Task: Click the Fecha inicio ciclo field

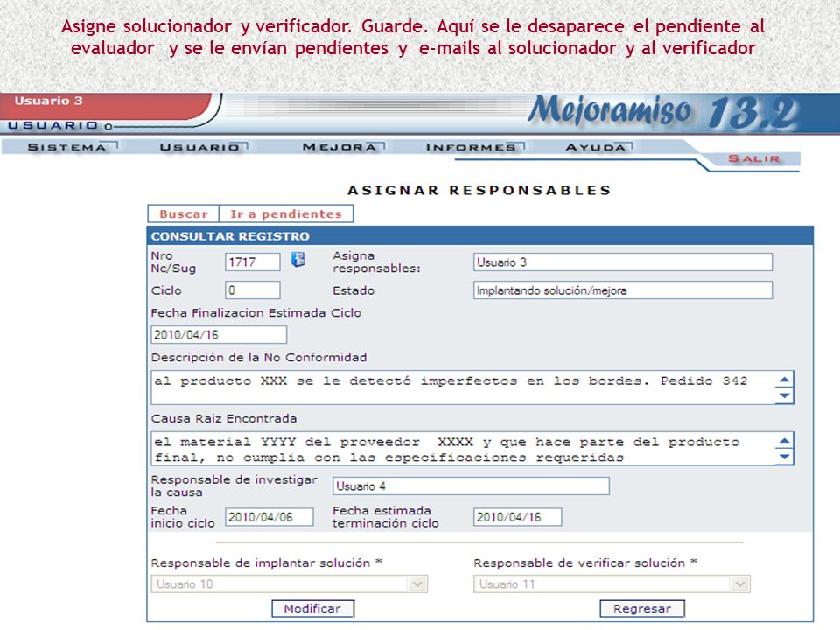Action: coord(269,517)
